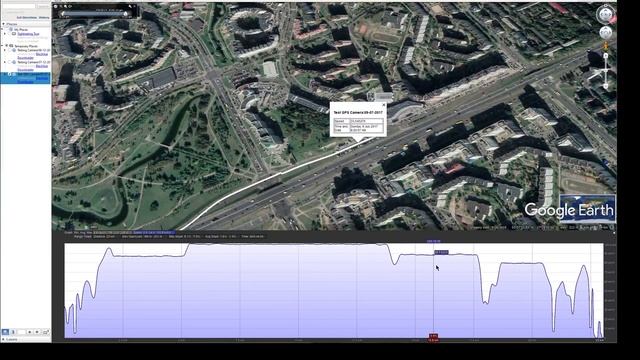
Task: Select the Temporary Places folder icon
Action: click(11, 46)
